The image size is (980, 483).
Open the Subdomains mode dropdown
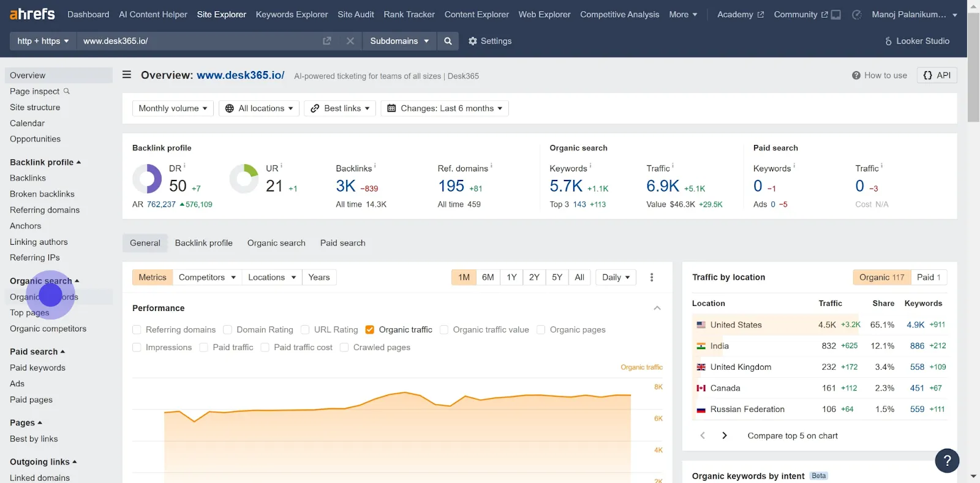point(399,41)
